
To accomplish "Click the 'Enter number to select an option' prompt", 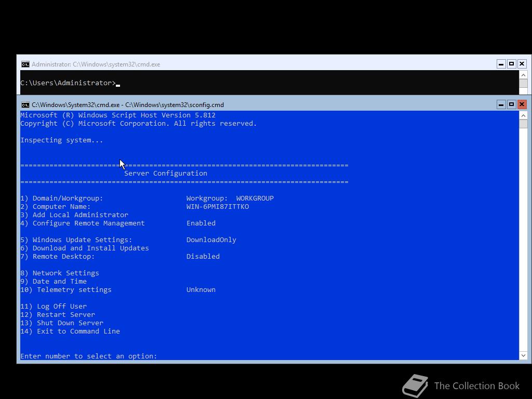I will coord(88,356).
